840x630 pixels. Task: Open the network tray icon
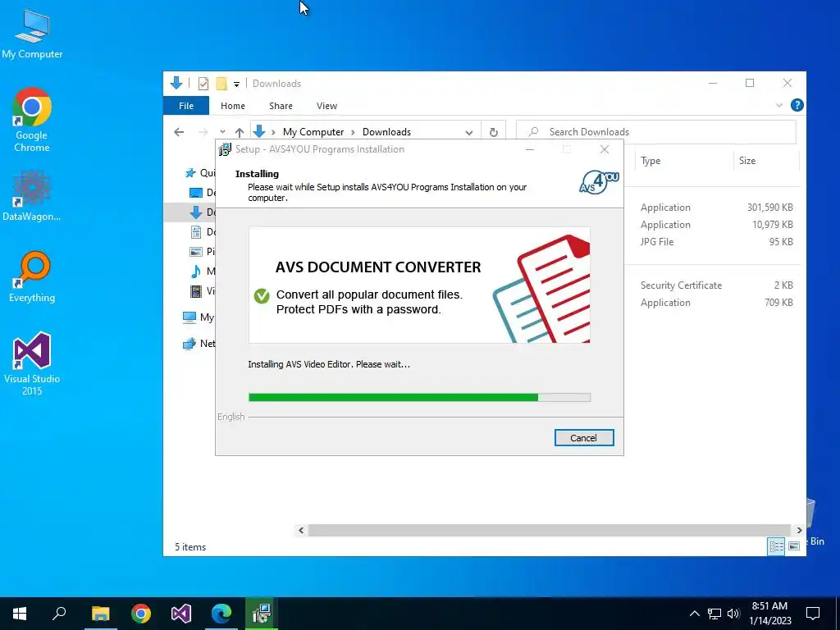[714, 614]
